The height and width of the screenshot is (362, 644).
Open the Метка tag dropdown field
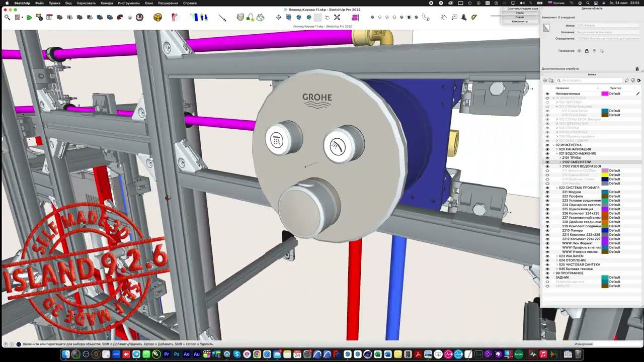click(x=608, y=26)
